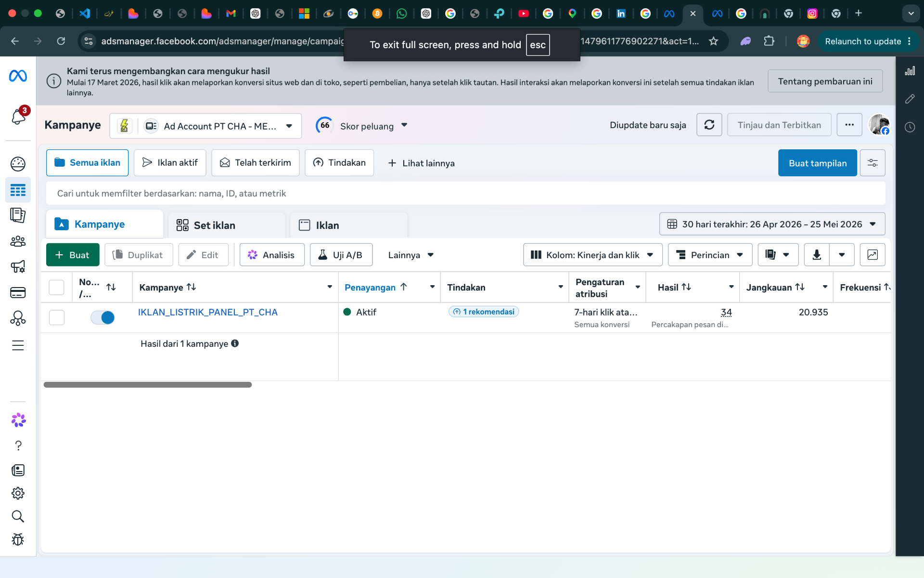
Task: Open the Kampanye column header dropdown arrow
Action: click(330, 287)
